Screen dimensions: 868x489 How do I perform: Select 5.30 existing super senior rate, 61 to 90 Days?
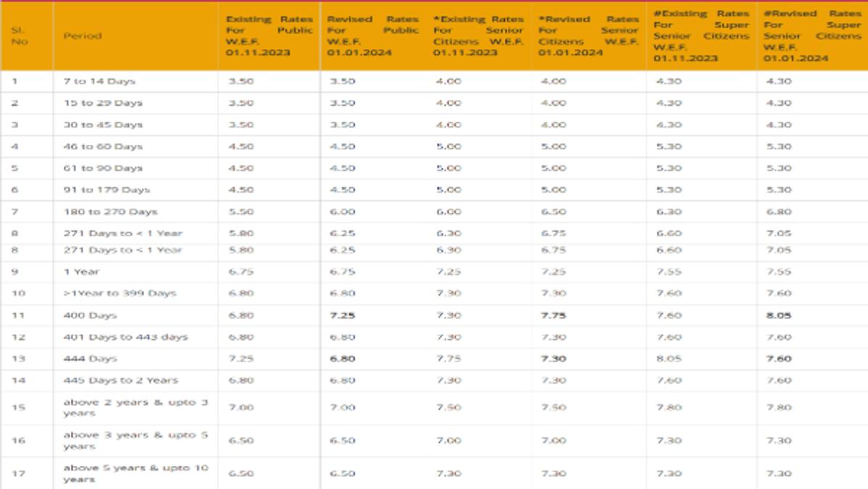click(669, 168)
